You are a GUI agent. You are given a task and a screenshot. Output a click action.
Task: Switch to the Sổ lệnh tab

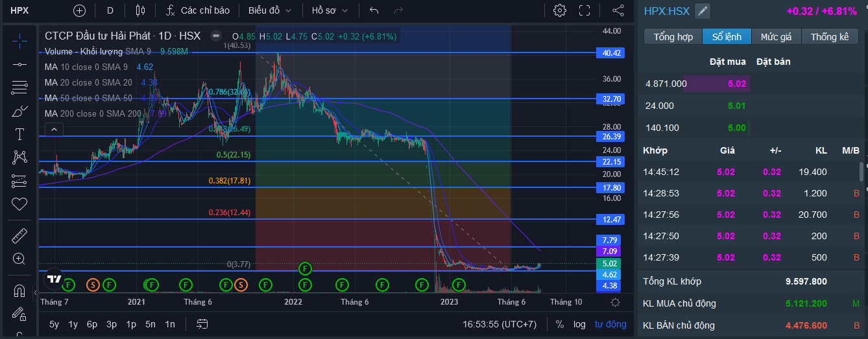point(727,36)
